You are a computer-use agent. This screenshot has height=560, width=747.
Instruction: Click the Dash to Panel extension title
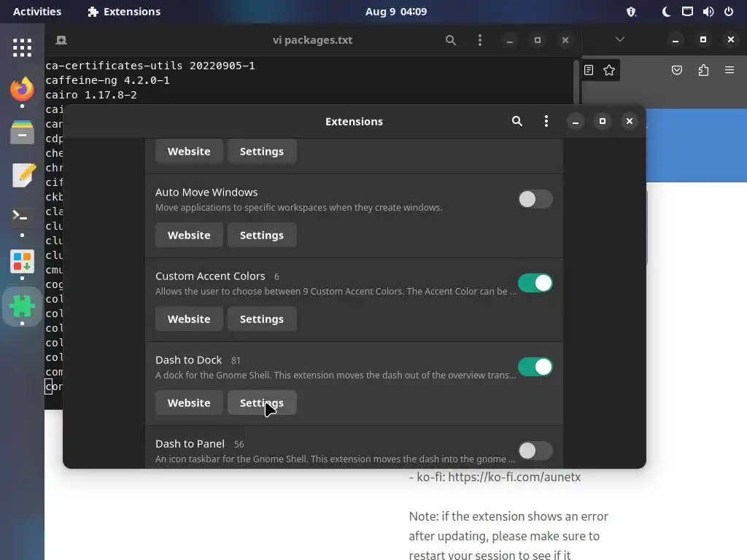(190, 444)
